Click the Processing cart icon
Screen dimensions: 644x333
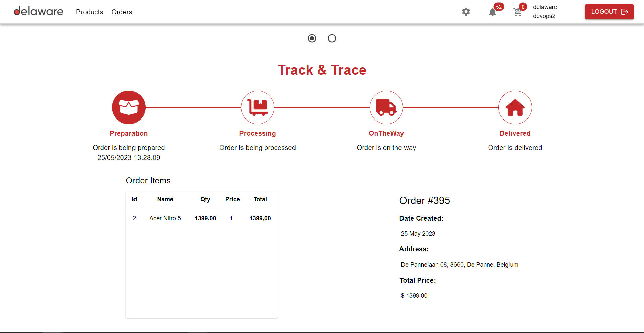point(257,107)
